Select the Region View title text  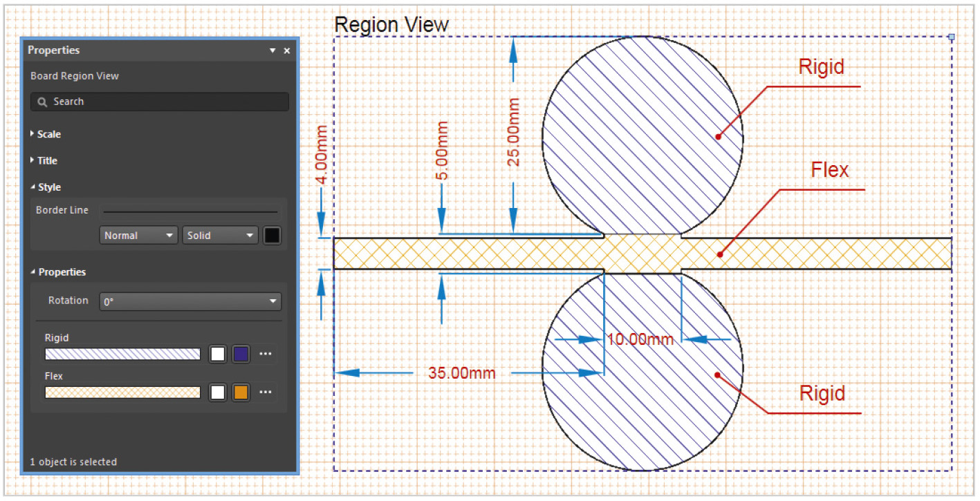[391, 25]
